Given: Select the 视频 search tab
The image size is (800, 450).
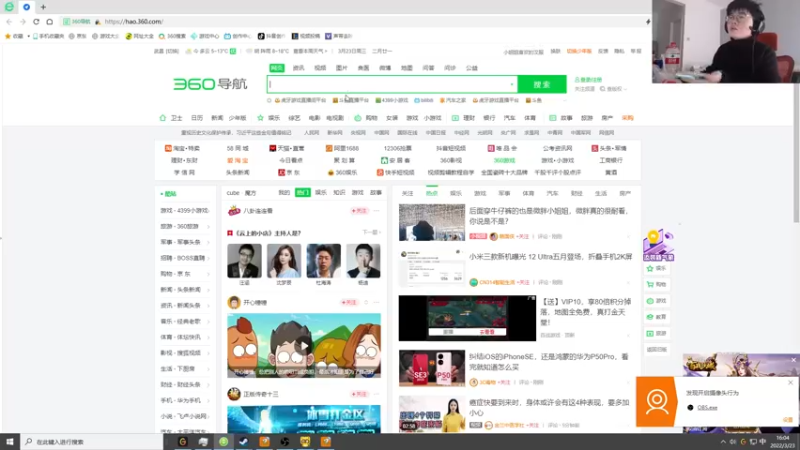Looking at the screenshot, I should [320, 68].
